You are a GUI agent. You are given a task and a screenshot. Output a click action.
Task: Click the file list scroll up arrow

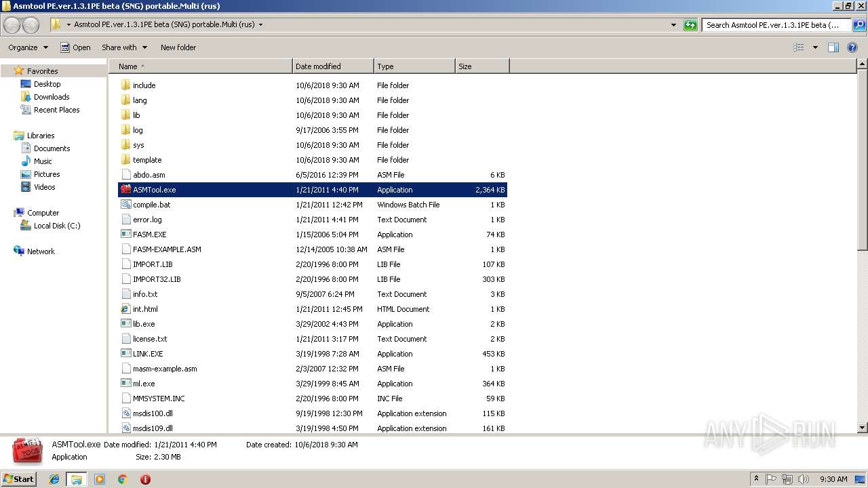(862, 64)
